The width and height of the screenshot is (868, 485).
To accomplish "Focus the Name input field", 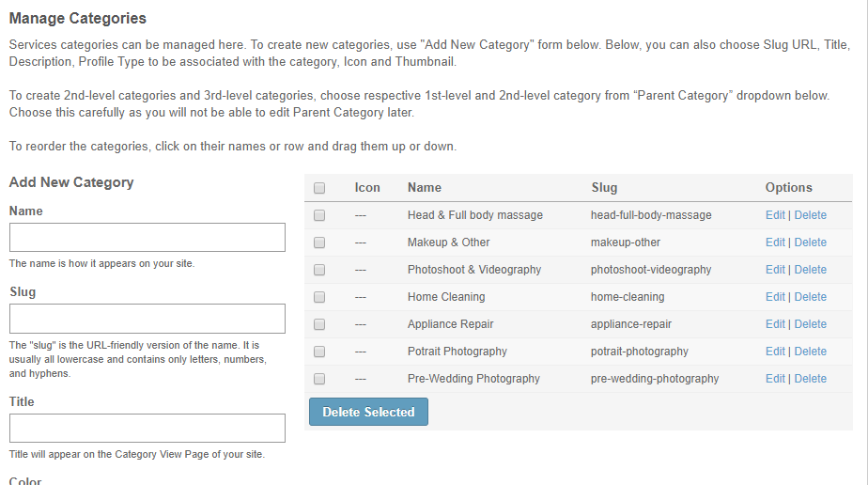I will [147, 238].
